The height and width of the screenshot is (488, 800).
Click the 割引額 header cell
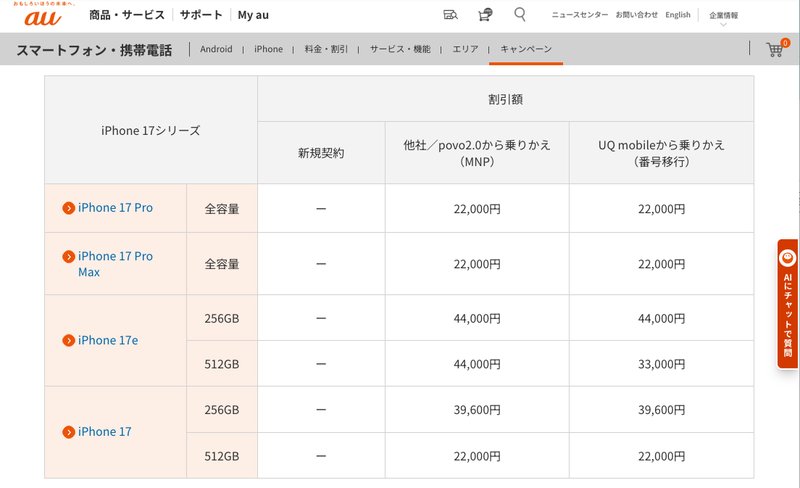click(x=505, y=99)
